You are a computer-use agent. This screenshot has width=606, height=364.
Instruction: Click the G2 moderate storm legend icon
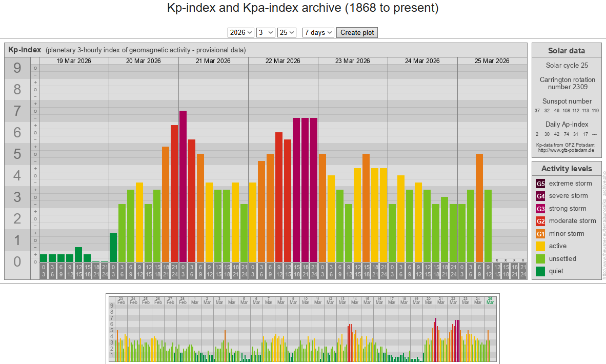click(540, 221)
